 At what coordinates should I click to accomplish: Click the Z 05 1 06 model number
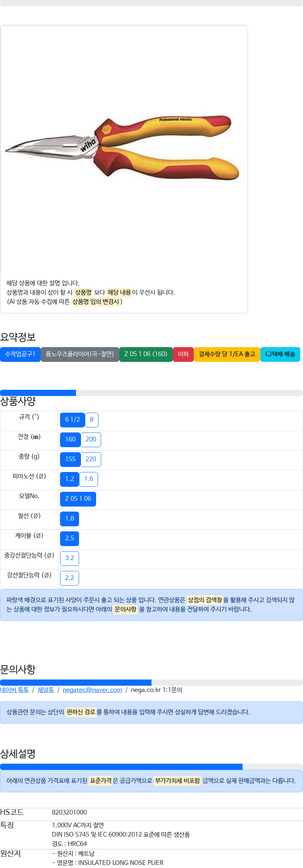click(78, 499)
